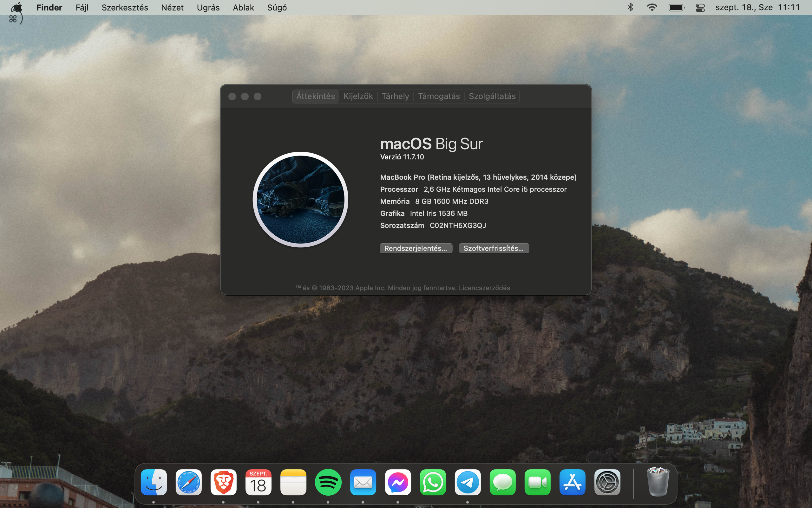Screen dimensions: 812x508
Task: Click the 2,6 GHz processor value
Action: (495, 189)
